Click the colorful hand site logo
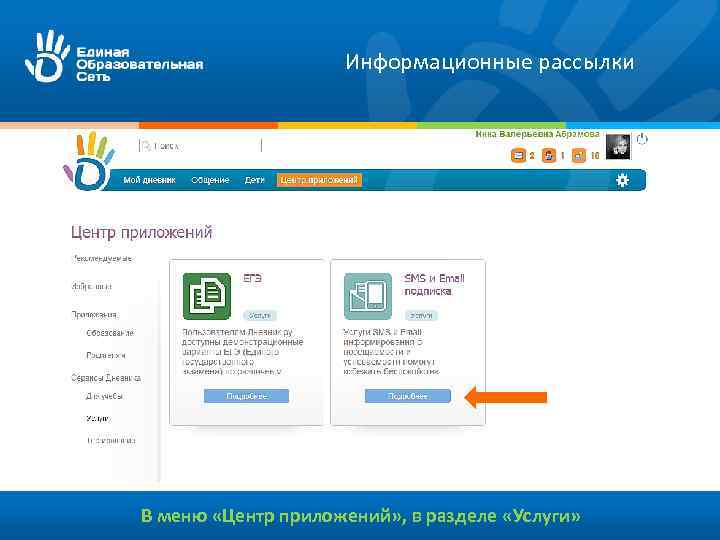 point(89,161)
